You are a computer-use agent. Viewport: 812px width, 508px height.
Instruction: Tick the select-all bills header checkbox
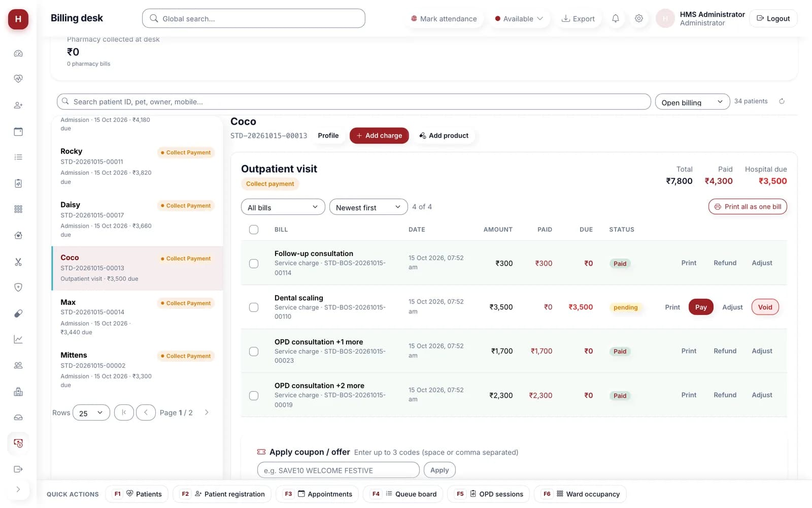pos(254,230)
